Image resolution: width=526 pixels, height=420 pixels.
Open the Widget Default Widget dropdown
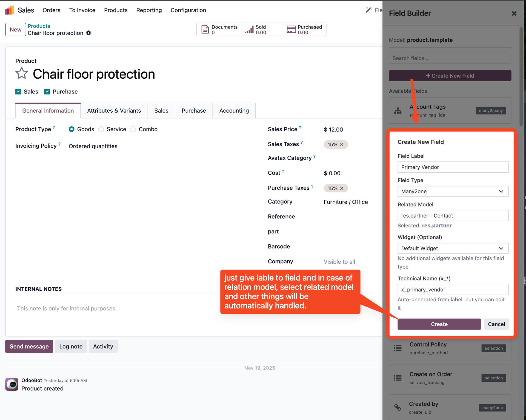tap(453, 248)
